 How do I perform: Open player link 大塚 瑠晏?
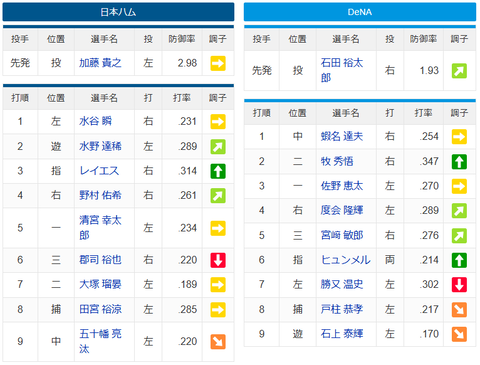(x=100, y=284)
